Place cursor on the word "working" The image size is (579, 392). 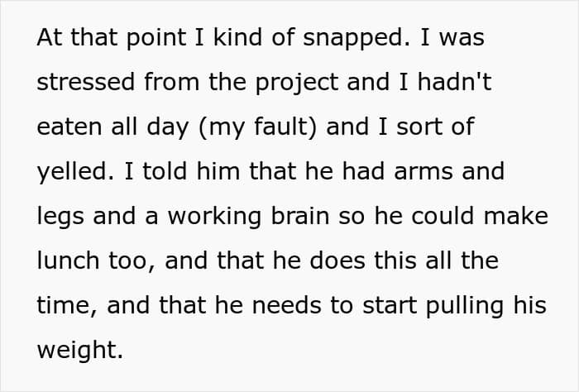coord(215,218)
